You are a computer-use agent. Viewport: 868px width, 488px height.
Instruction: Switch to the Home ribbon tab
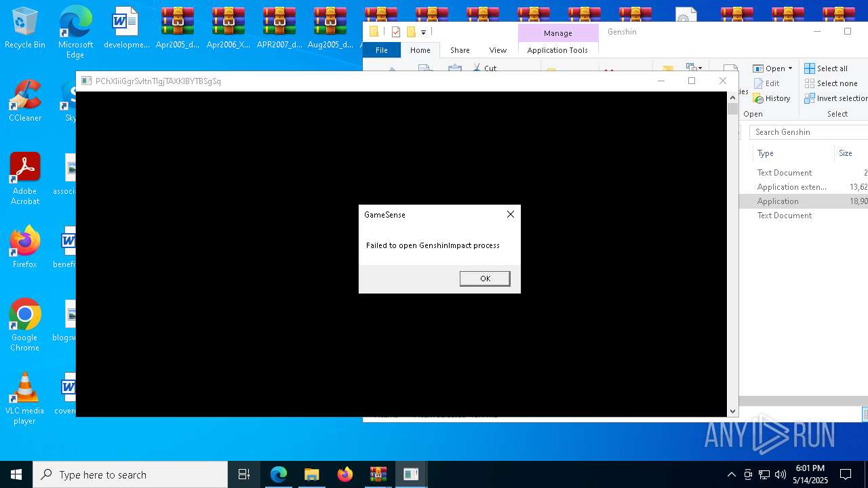(x=420, y=50)
